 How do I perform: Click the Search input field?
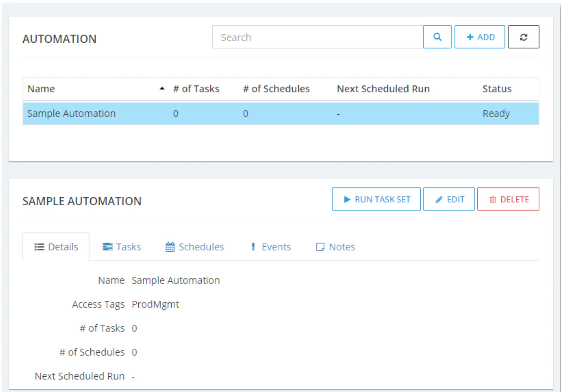[318, 37]
